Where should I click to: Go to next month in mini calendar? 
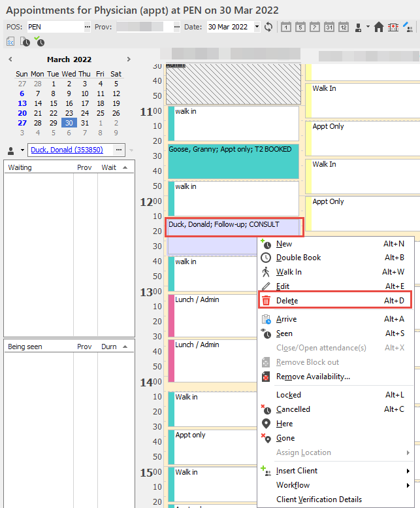127,59
